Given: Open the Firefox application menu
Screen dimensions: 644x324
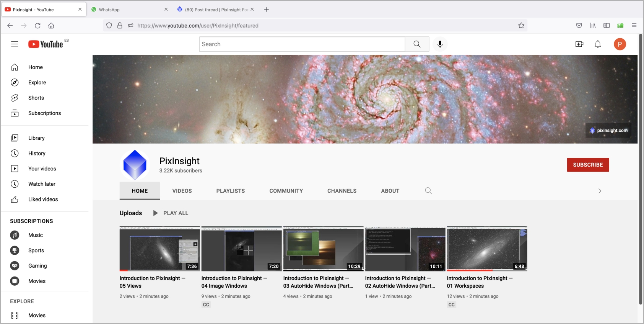Looking at the screenshot, I should click(634, 26).
